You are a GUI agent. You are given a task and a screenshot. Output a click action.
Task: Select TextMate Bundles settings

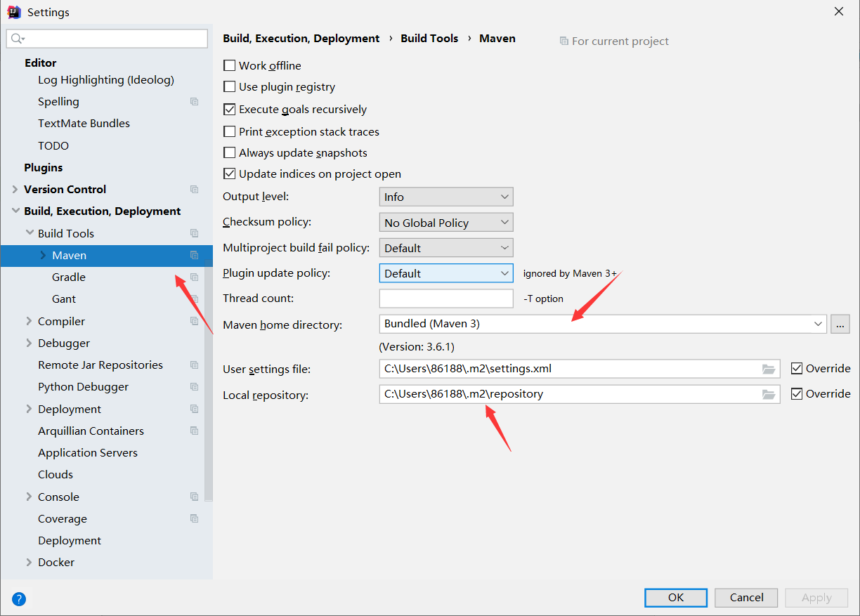(84, 124)
